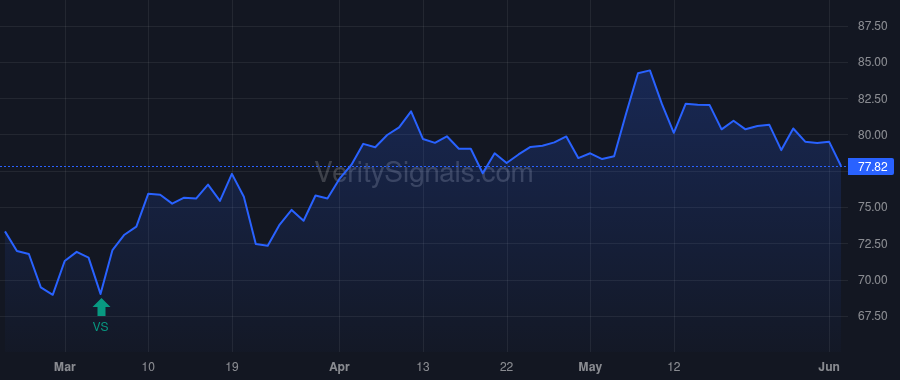The image size is (900, 380).
Task: Click the 72.50 price axis label
Action: 872,244
